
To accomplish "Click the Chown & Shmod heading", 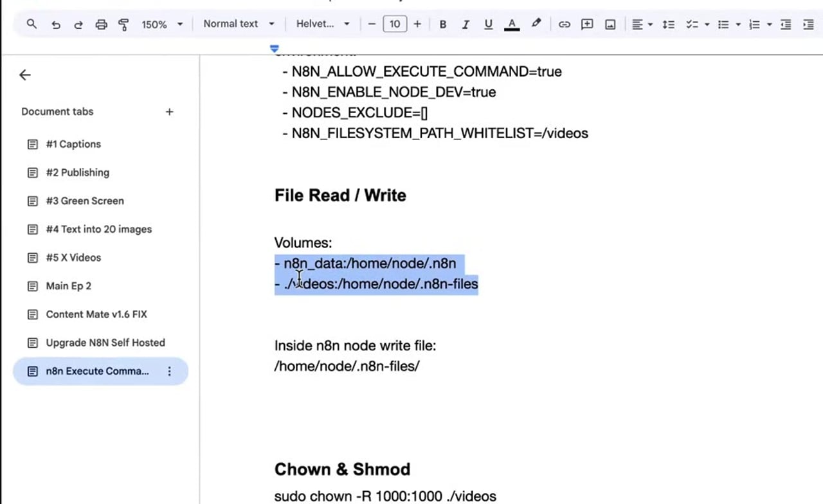I will point(342,469).
